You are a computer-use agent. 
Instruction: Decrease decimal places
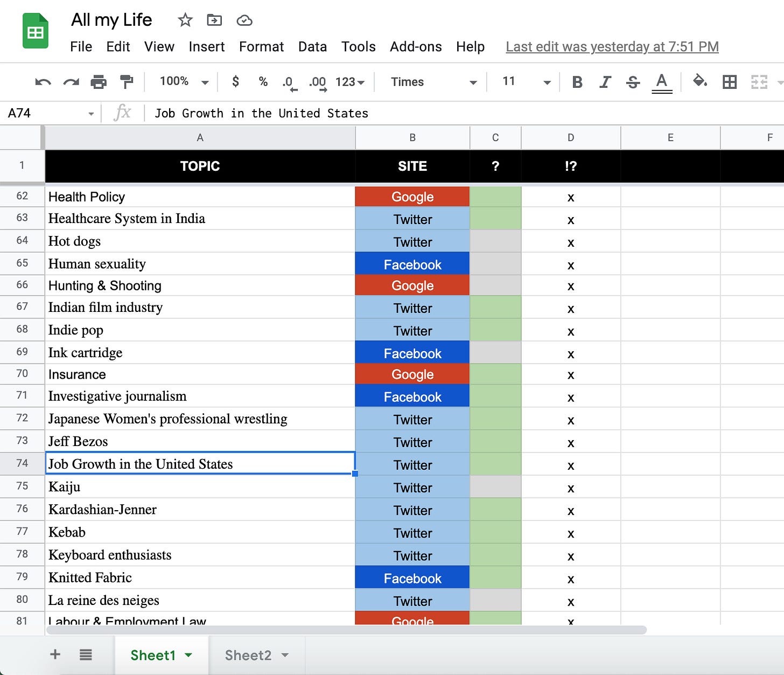289,83
